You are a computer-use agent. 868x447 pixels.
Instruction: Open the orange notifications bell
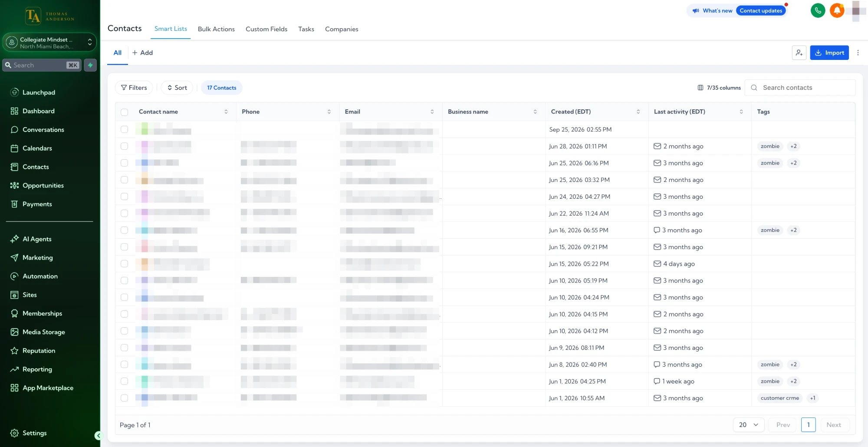(x=837, y=10)
